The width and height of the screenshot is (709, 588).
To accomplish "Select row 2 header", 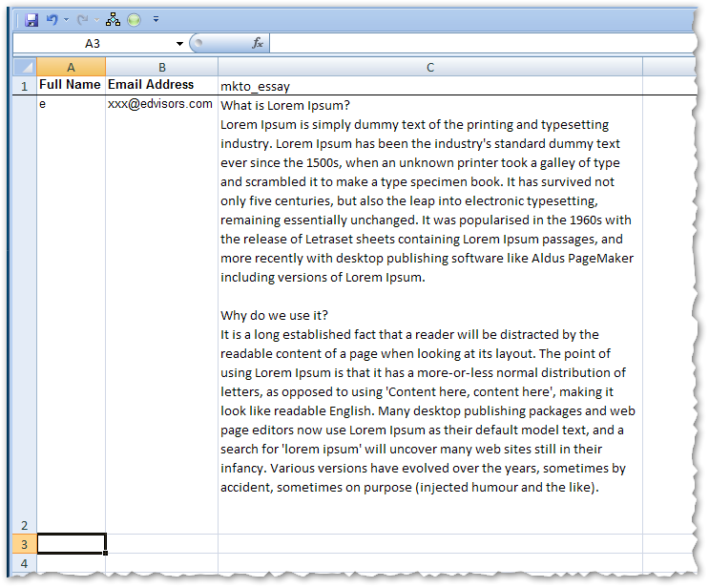I will pos(25,314).
